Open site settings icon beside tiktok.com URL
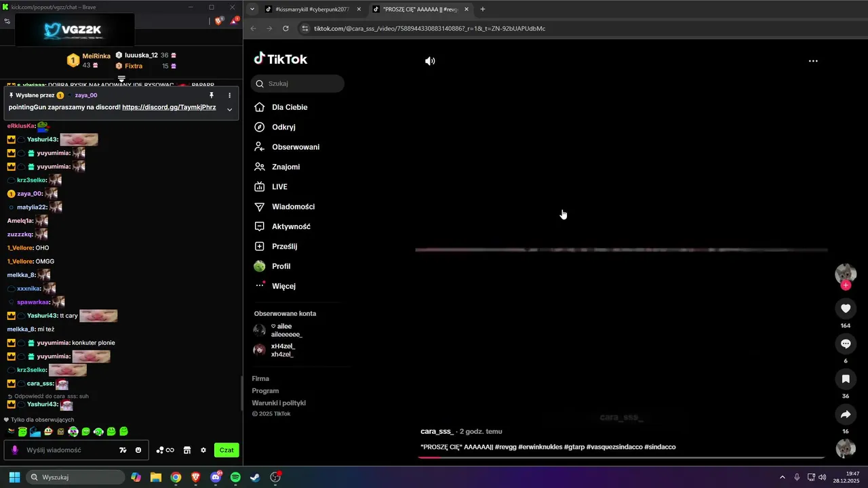The image size is (868, 488). pyautogui.click(x=304, y=28)
